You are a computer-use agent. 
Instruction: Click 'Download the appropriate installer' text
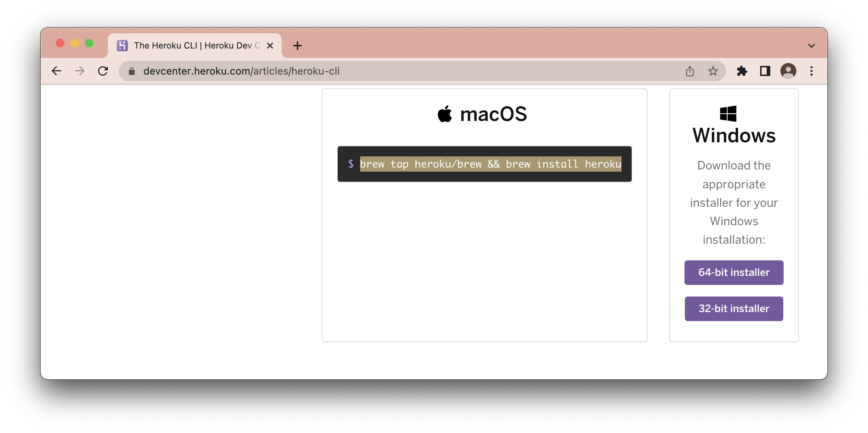[x=734, y=202]
